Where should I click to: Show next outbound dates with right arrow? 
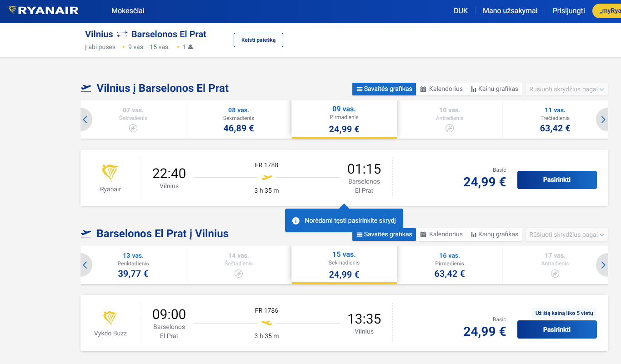pyautogui.click(x=603, y=120)
